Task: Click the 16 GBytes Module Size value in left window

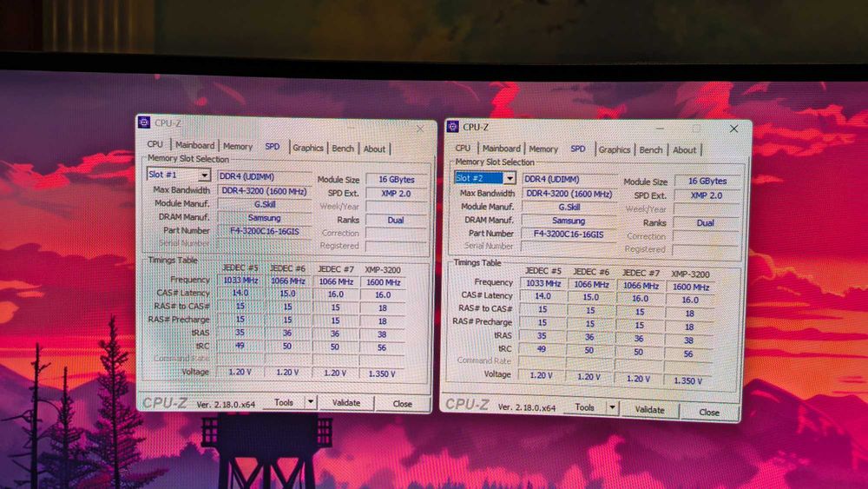Action: [x=397, y=180]
